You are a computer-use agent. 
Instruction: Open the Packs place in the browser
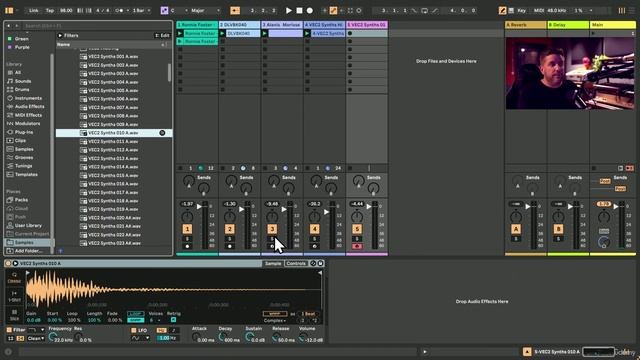coord(21,200)
